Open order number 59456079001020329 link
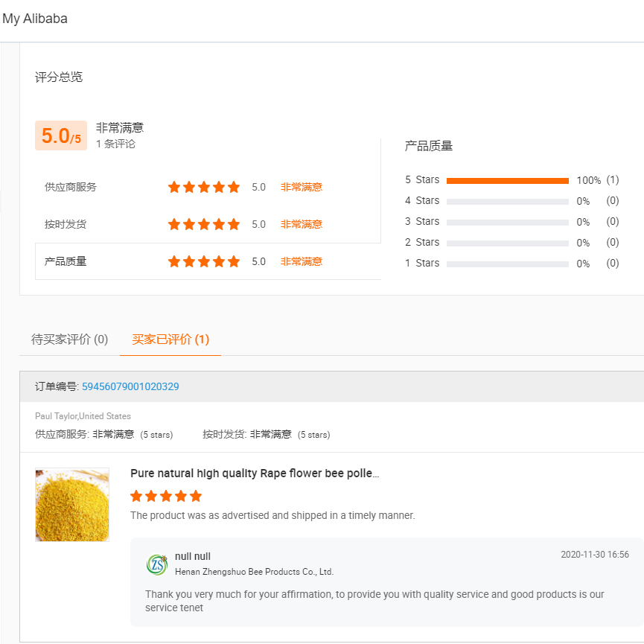 130,386
